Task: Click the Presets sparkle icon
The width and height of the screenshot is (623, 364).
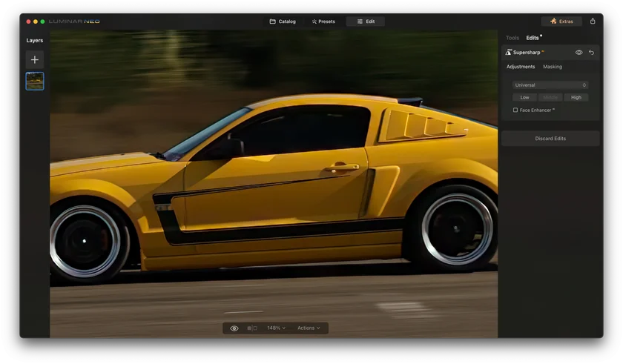Action: coord(314,21)
